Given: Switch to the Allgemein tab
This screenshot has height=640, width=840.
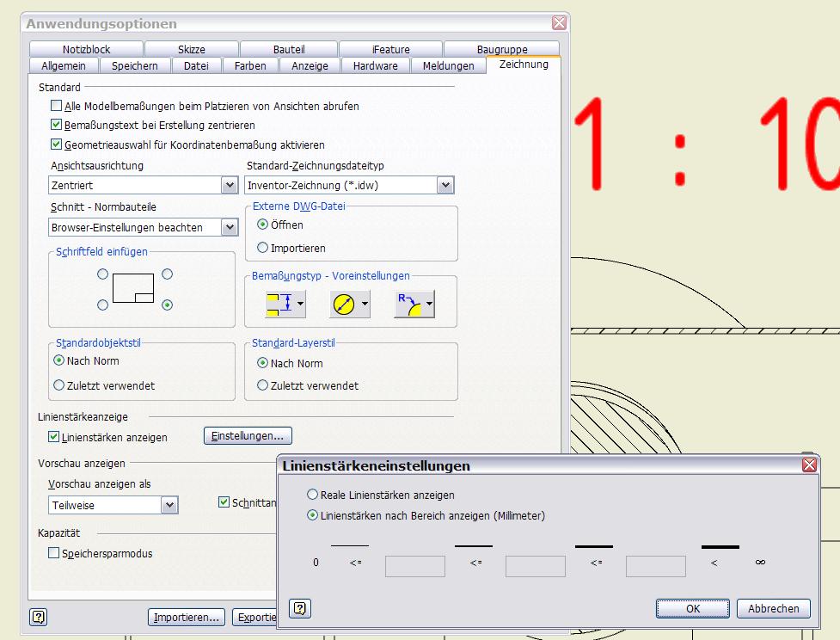Looking at the screenshot, I should click(x=64, y=65).
